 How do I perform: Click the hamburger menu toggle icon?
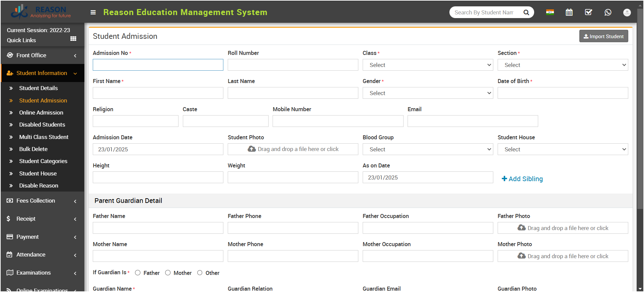93,12
